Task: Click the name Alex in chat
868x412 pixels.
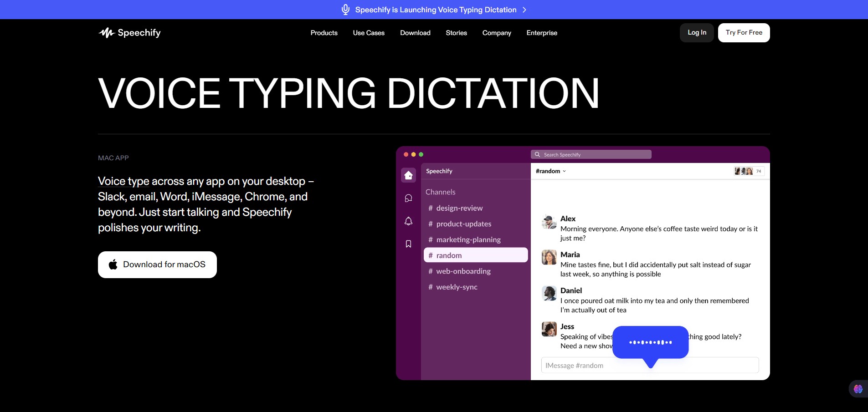Action: 568,219
